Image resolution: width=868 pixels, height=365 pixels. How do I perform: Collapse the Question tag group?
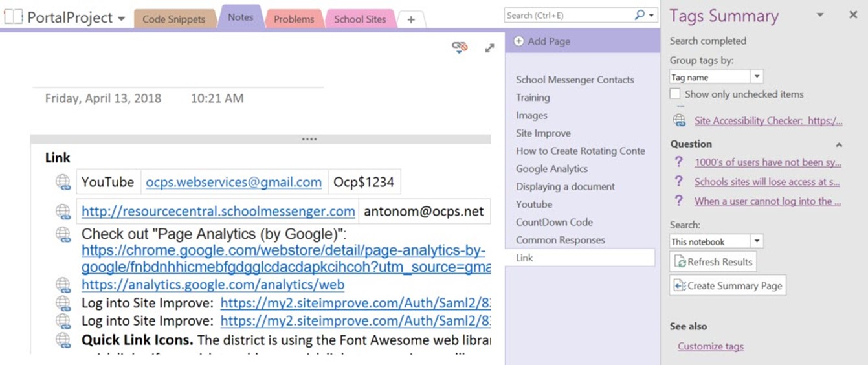click(839, 144)
